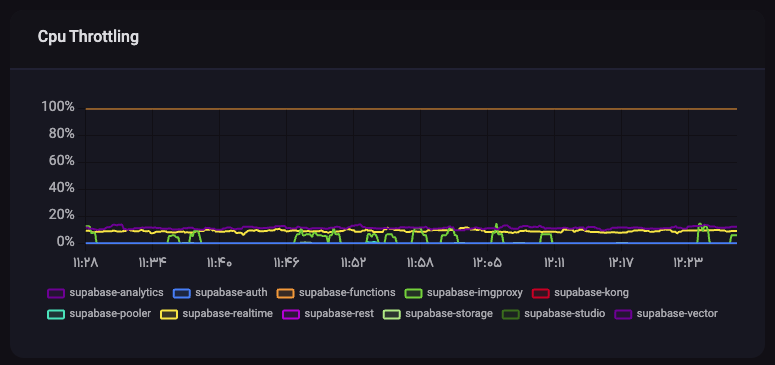Toggle supabase-storage series in legend
The image size is (775, 365).
tap(438, 314)
